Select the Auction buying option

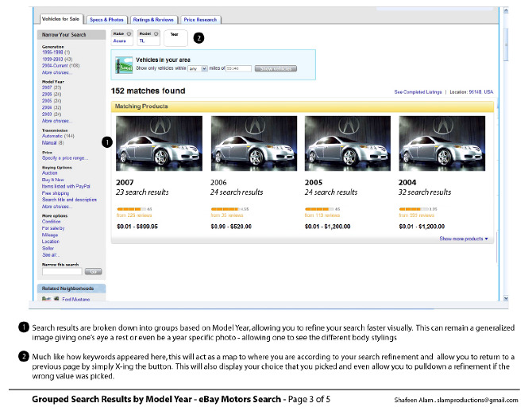[49, 173]
